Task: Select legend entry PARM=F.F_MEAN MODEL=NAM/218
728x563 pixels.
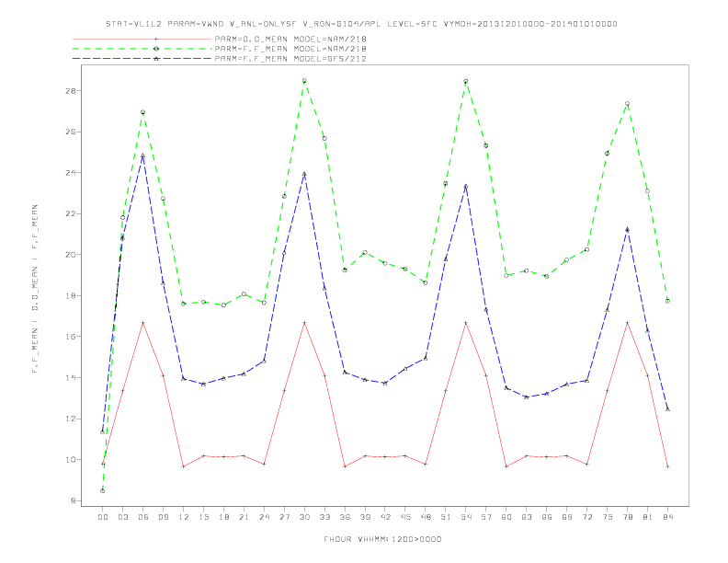Action: pyautogui.click(x=290, y=49)
